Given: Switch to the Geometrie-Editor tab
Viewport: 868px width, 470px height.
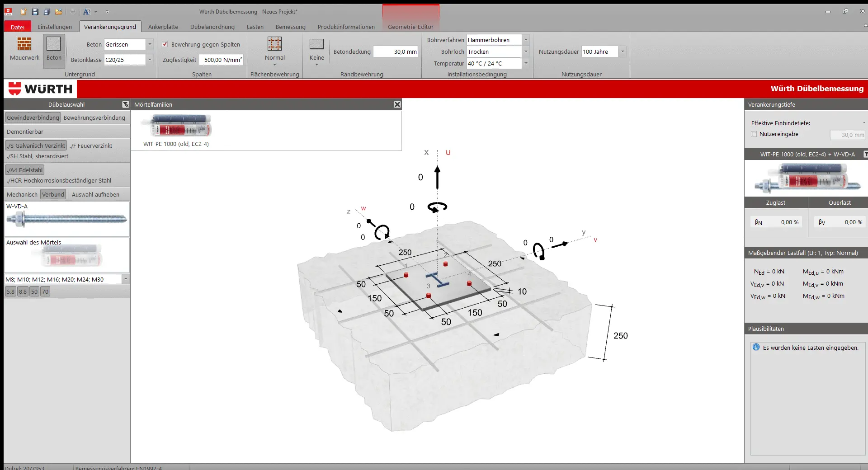Looking at the screenshot, I should [x=410, y=27].
